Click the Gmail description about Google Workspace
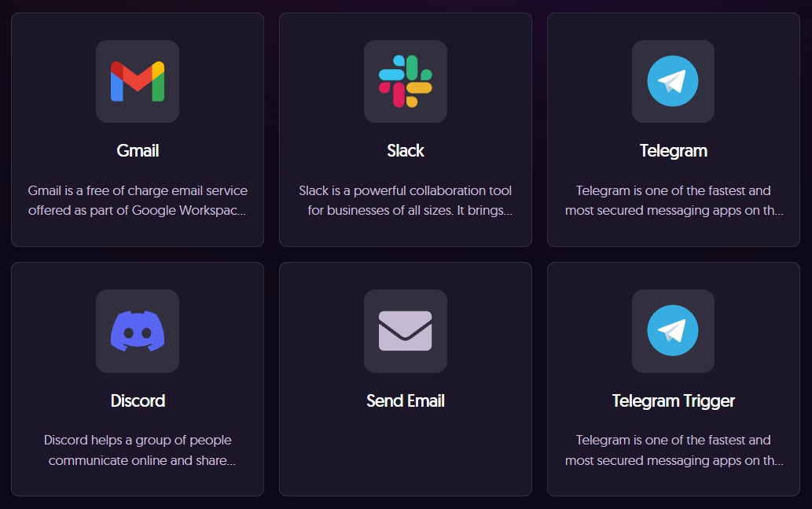The width and height of the screenshot is (812, 509). tap(138, 201)
